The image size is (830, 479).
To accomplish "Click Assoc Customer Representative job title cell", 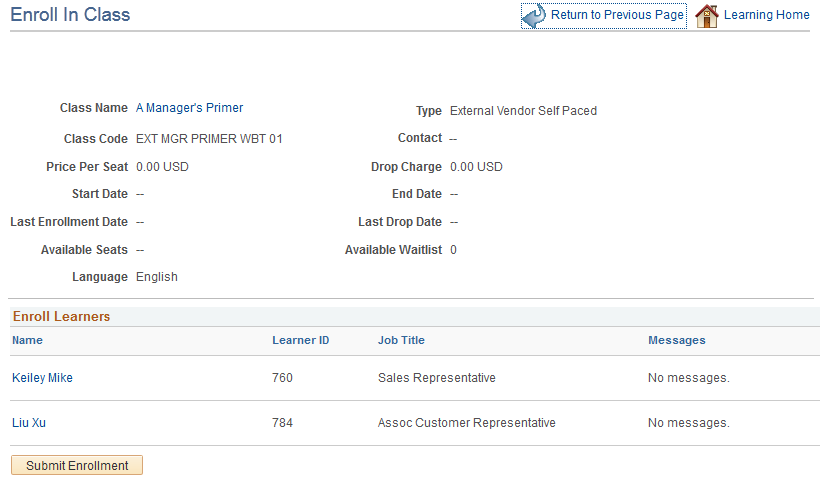I will (466, 423).
